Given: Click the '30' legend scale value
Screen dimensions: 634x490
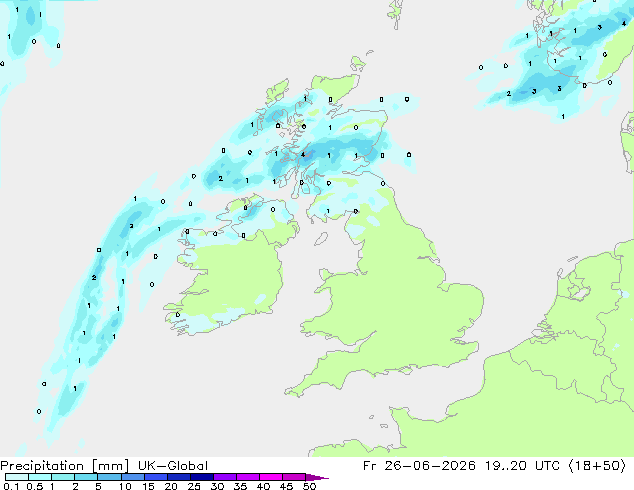Looking at the screenshot, I should [x=217, y=486].
